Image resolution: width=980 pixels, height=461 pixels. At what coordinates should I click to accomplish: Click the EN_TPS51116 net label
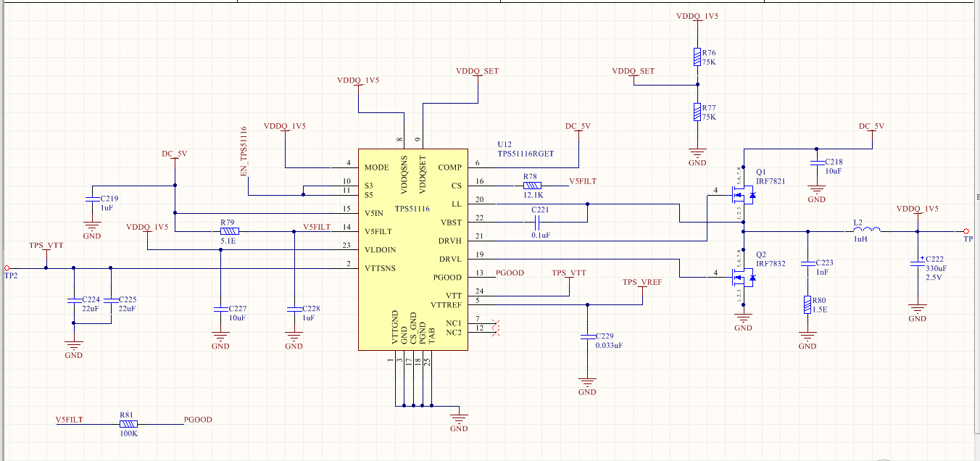tap(244, 151)
